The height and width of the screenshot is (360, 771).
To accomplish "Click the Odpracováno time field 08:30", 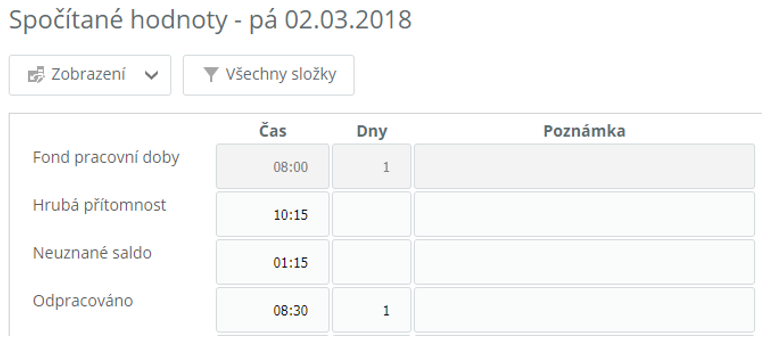I will (x=272, y=310).
